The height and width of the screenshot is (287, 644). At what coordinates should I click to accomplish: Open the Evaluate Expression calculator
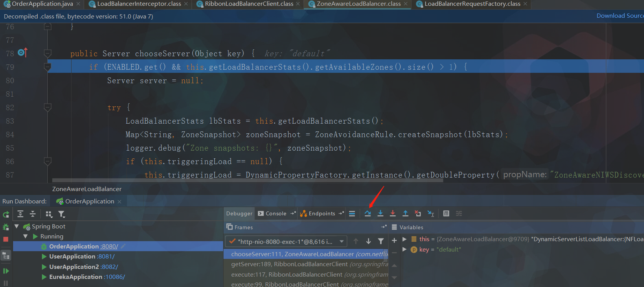(x=446, y=213)
